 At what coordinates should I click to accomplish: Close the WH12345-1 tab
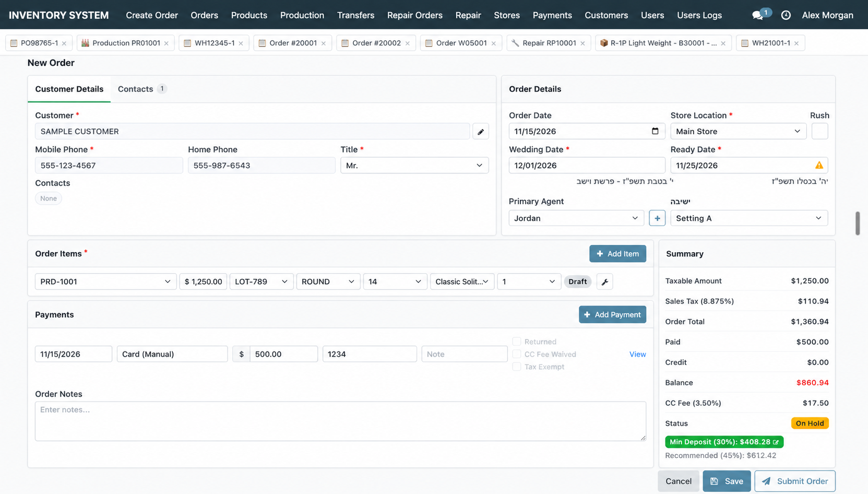click(241, 43)
